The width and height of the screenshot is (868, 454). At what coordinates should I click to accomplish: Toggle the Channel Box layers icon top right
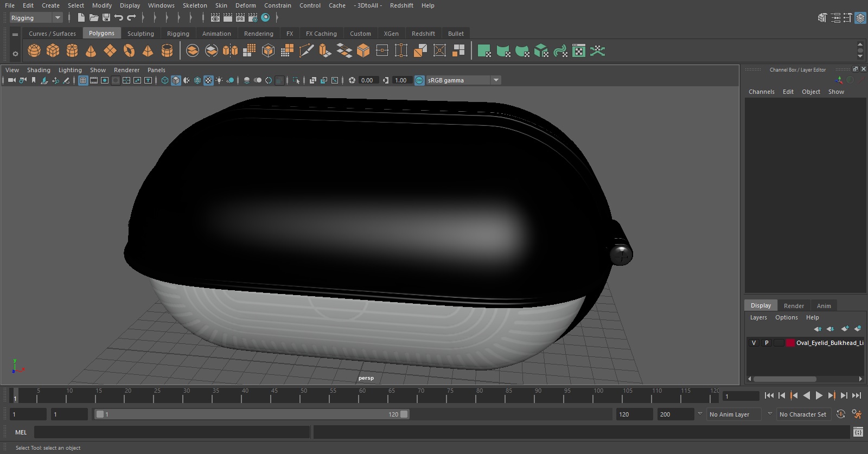[x=860, y=18]
